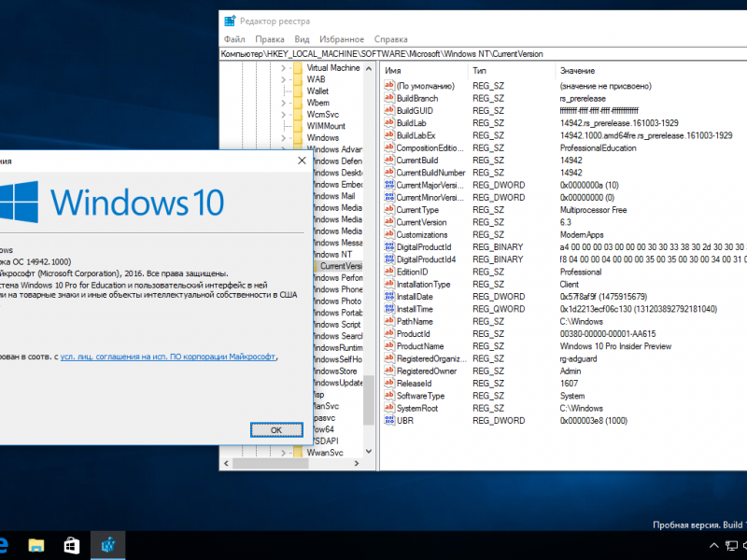The width and height of the screenshot is (747, 560).
Task: Click the Virtual Machine folder icon
Action: (x=298, y=67)
